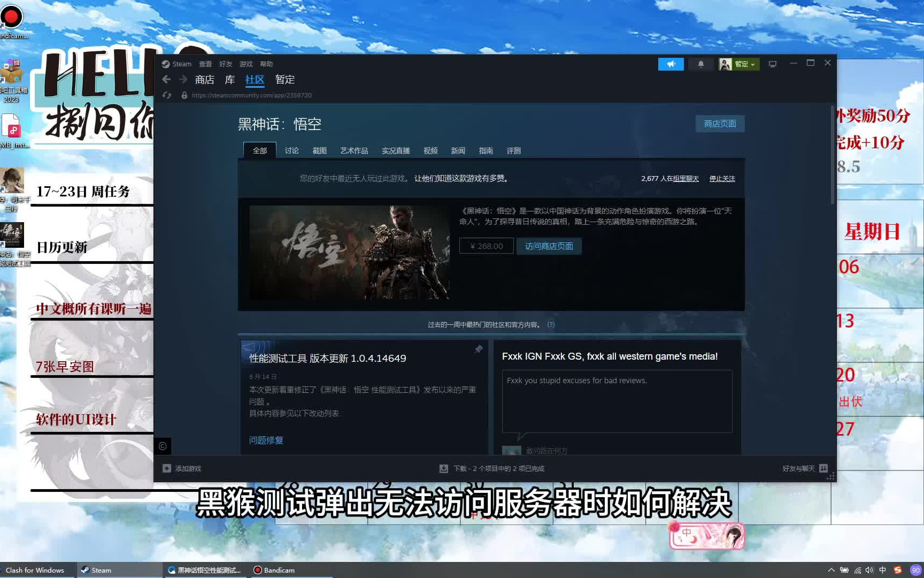Open the 明日方舟 desktop shortcut icon

click(12, 180)
